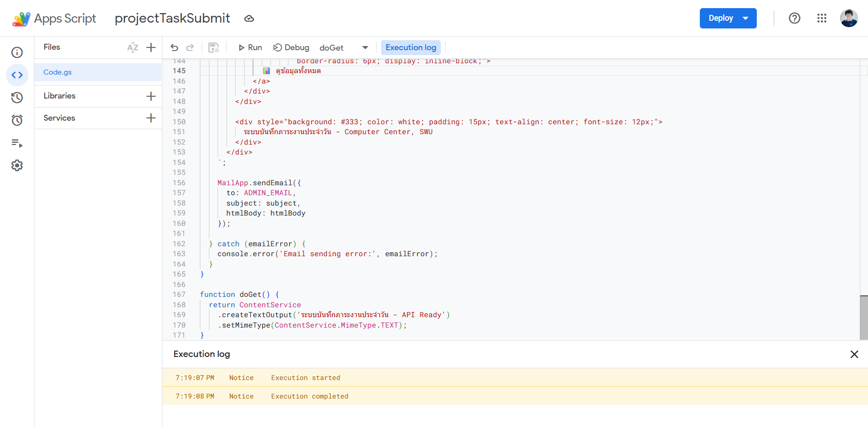
Task: Click the projectTaskSubmit project title
Action: pyautogui.click(x=172, y=18)
